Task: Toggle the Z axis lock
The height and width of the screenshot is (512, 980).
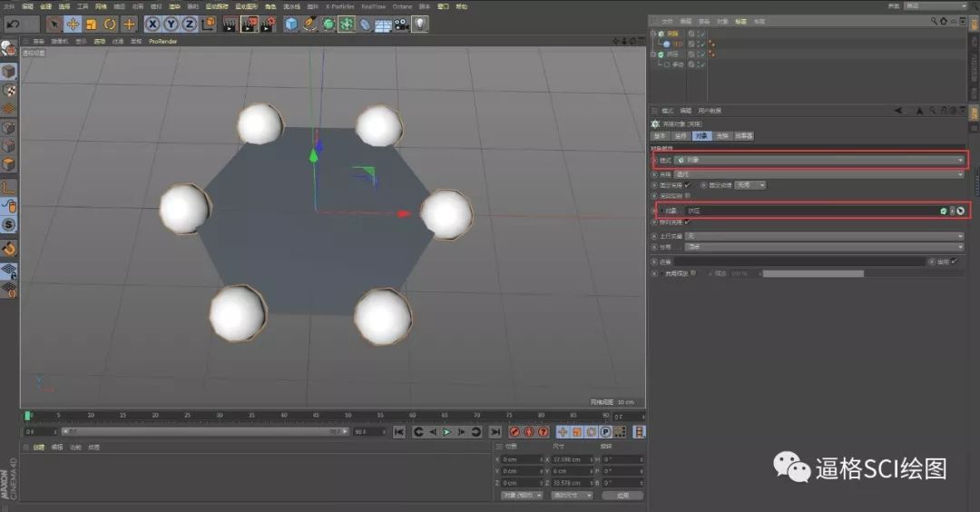Action: click(x=190, y=25)
